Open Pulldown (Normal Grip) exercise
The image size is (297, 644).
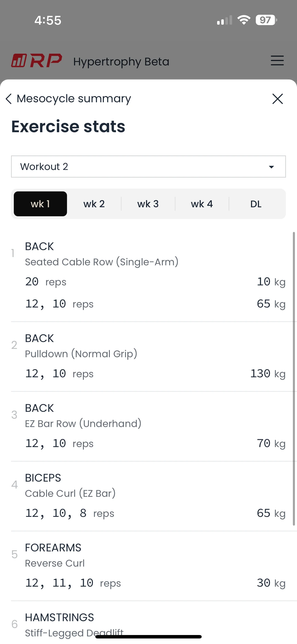click(x=81, y=354)
